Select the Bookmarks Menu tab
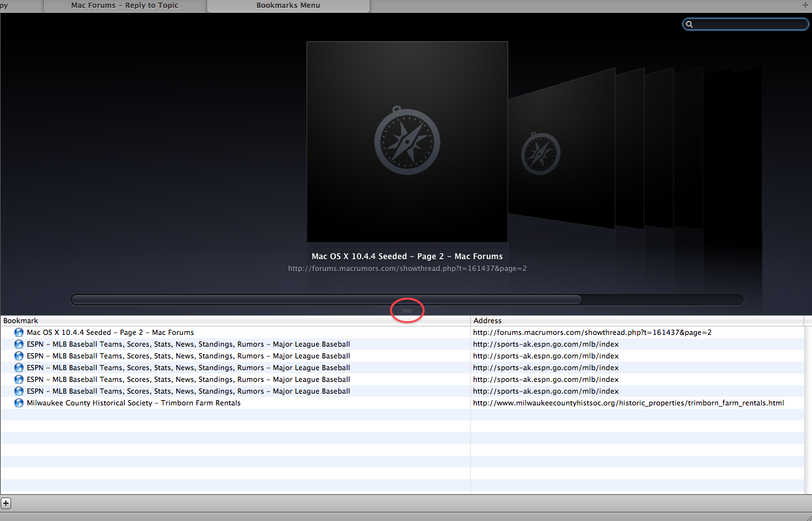This screenshot has width=812, height=521. click(x=288, y=6)
